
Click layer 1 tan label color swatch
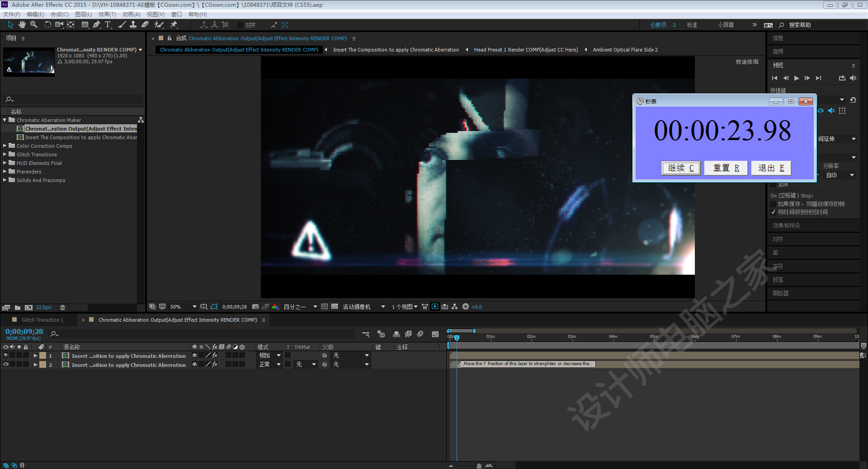tap(43, 356)
